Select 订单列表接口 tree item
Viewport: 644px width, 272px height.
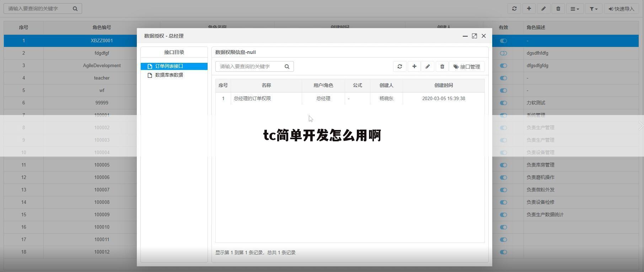[x=174, y=66]
